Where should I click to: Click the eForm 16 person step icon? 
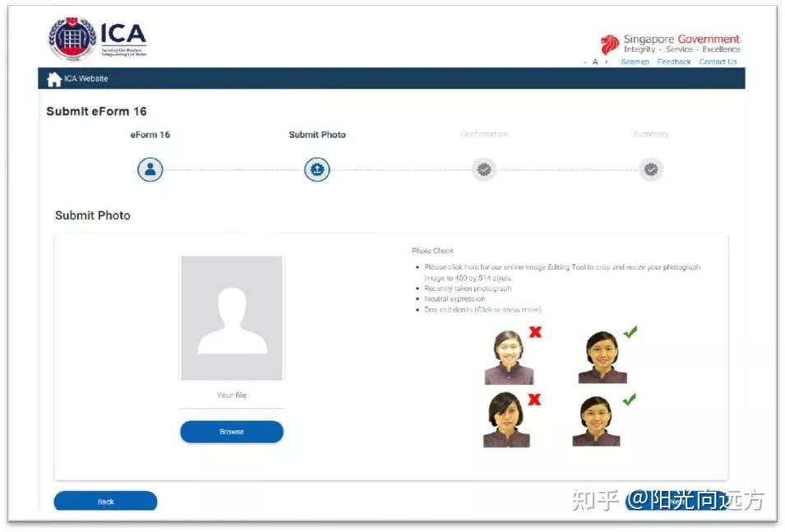click(x=149, y=169)
